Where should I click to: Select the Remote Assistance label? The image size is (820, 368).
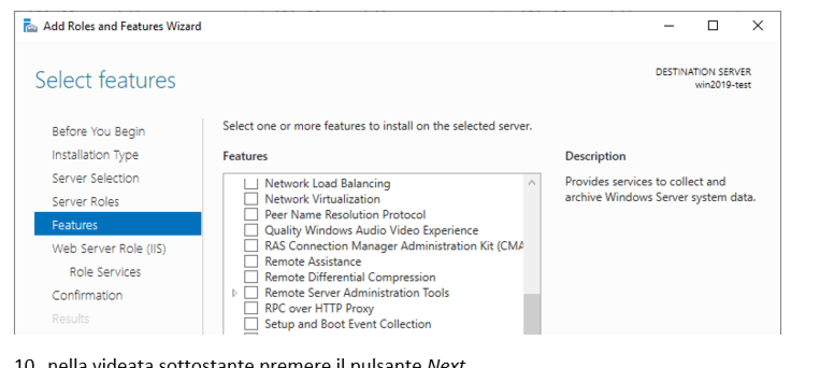click(313, 261)
